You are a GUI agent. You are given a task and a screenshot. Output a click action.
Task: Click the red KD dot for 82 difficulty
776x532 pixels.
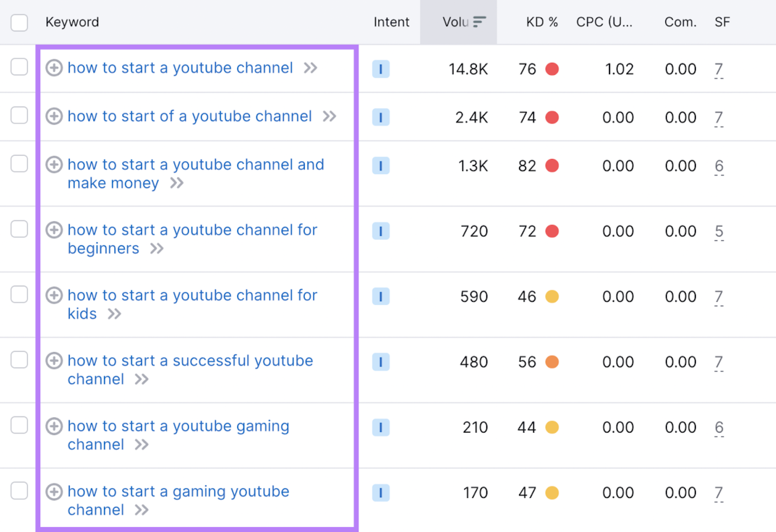click(552, 166)
